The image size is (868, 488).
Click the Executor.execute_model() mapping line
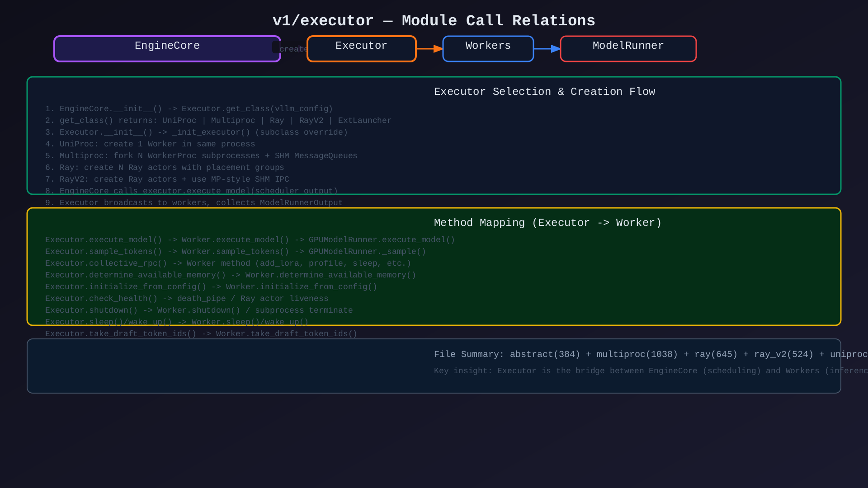pyautogui.click(x=250, y=240)
